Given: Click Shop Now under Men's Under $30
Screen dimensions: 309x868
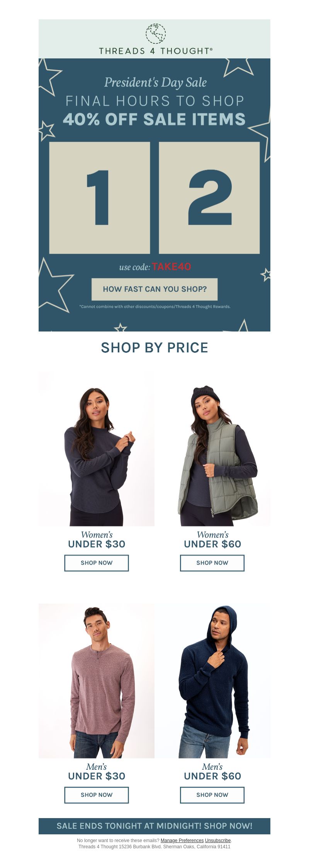Looking at the screenshot, I should point(97,795).
